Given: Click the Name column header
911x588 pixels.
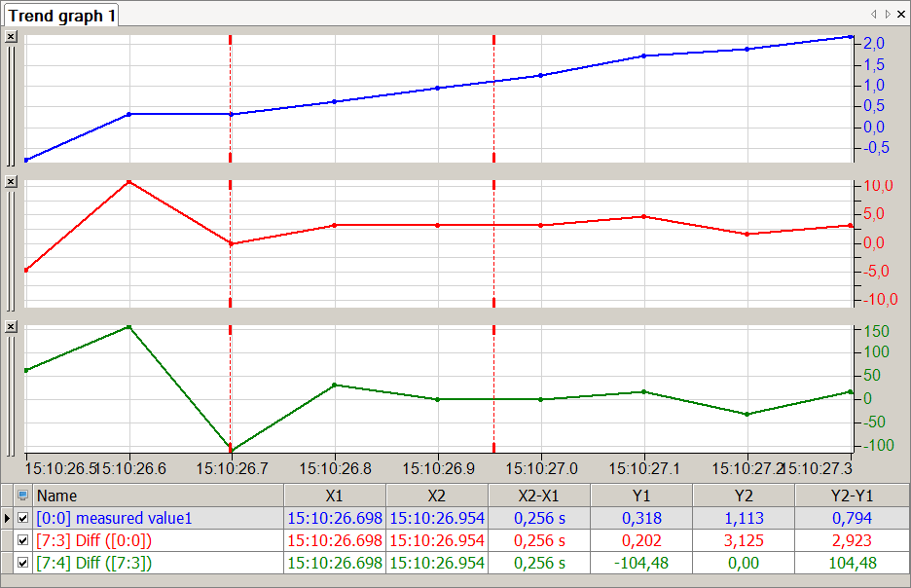Looking at the screenshot, I should pyautogui.click(x=159, y=496).
